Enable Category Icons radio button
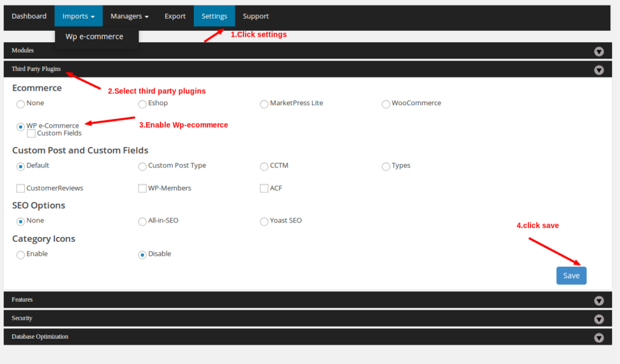The width and height of the screenshot is (620, 364). (21, 255)
